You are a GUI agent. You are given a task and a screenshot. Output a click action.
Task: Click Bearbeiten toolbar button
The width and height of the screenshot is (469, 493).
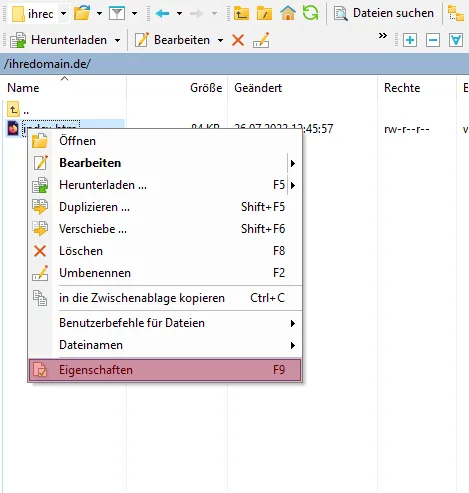click(172, 40)
